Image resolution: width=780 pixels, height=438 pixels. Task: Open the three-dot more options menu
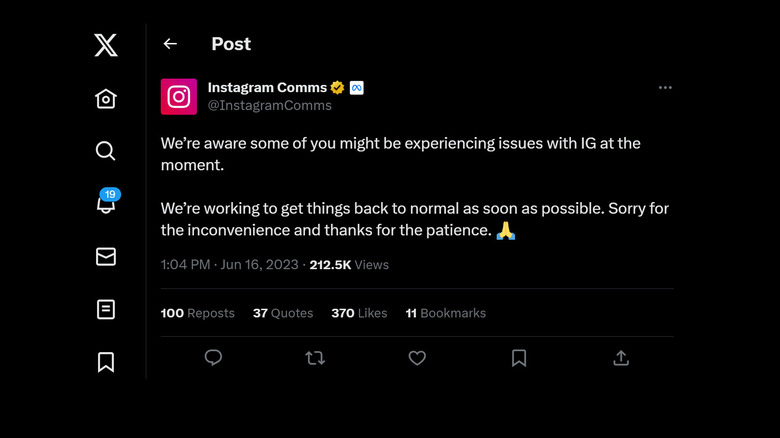point(665,88)
